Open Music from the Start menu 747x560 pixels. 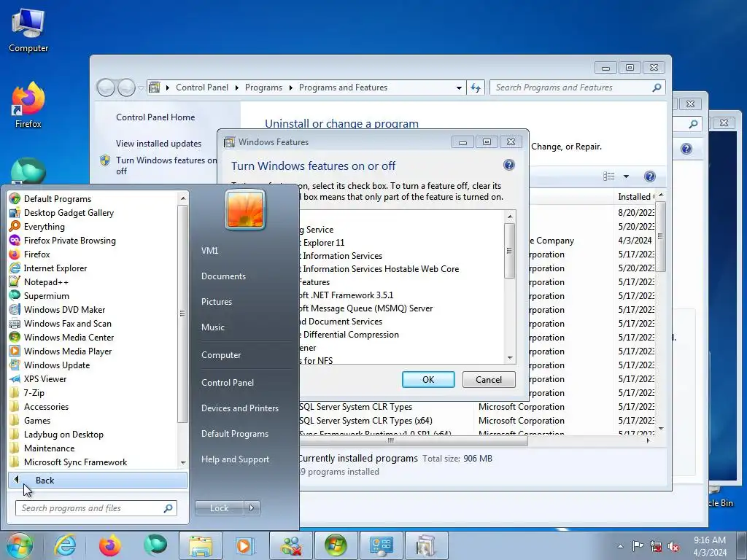point(212,327)
